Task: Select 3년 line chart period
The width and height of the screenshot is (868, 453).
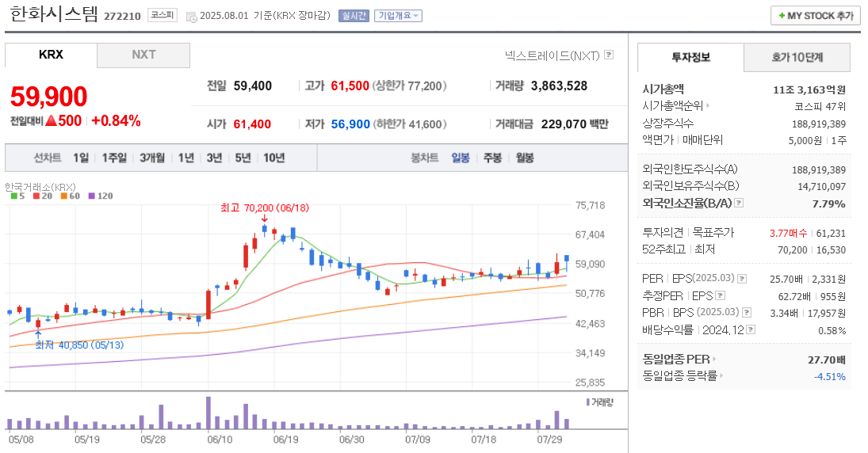Action: click(214, 158)
